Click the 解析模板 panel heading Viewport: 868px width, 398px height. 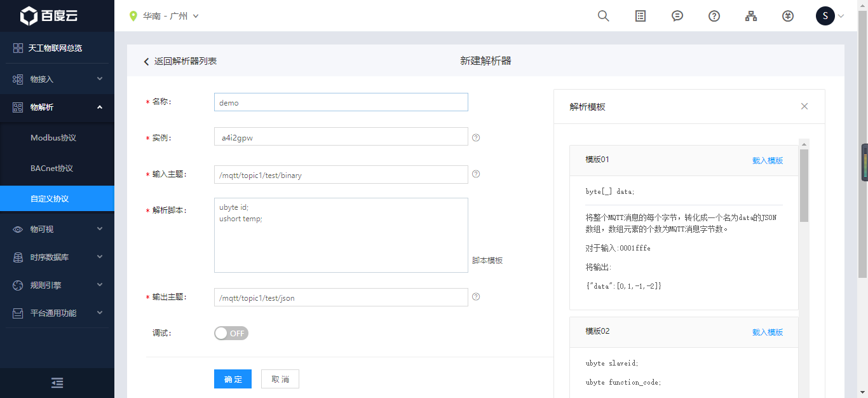pyautogui.click(x=588, y=107)
